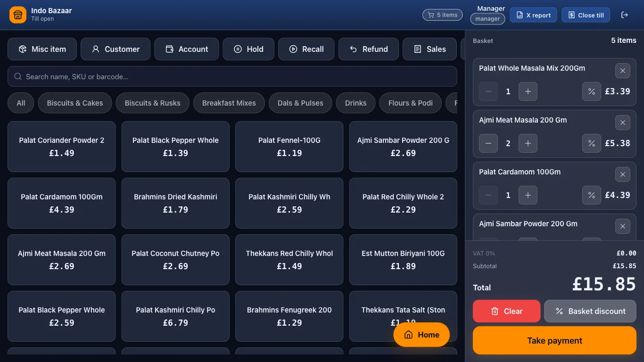Apply line discount to Ajmi Meat Masala
The width and height of the screenshot is (644, 362).
592,143
